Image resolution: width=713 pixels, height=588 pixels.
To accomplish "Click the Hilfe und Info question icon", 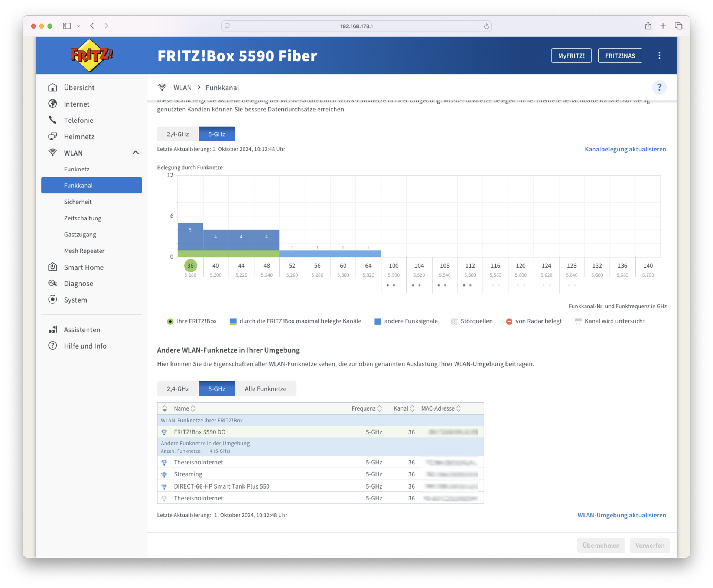I will point(53,346).
